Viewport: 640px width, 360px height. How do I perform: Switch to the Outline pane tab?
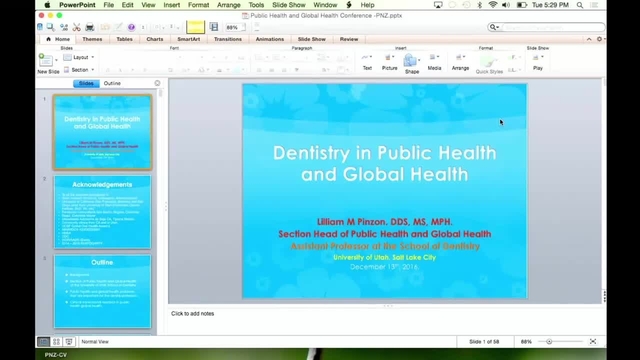(x=112, y=83)
